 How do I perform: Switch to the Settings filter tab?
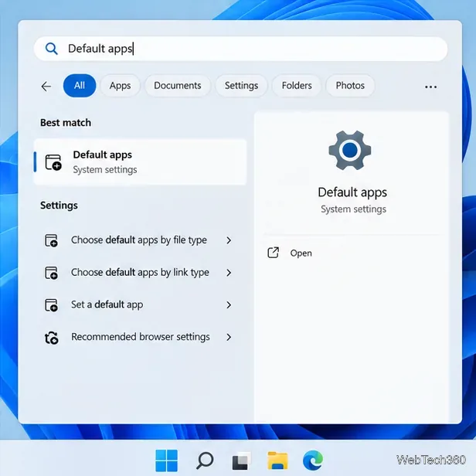click(x=241, y=86)
